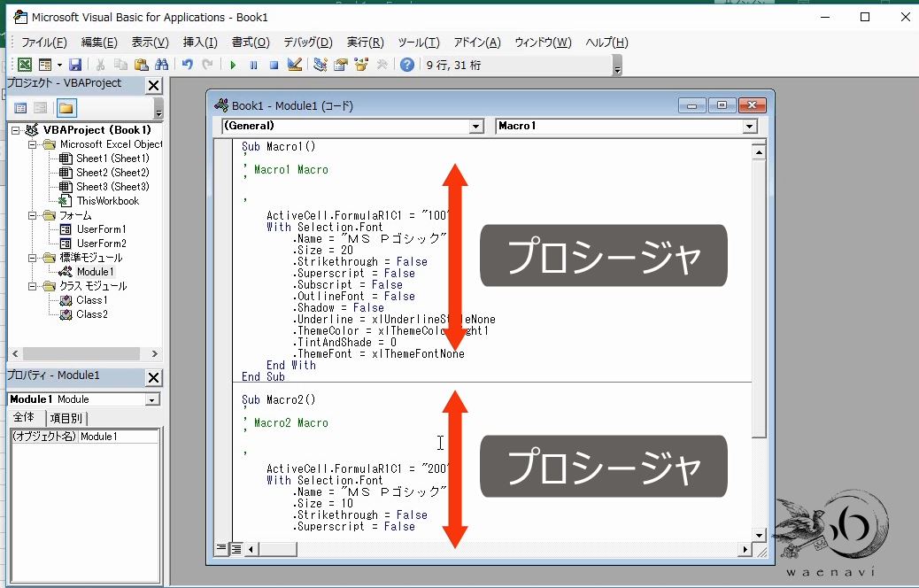This screenshot has width=919, height=588.
Task: Run the macro with the green play icon
Action: pyautogui.click(x=233, y=65)
